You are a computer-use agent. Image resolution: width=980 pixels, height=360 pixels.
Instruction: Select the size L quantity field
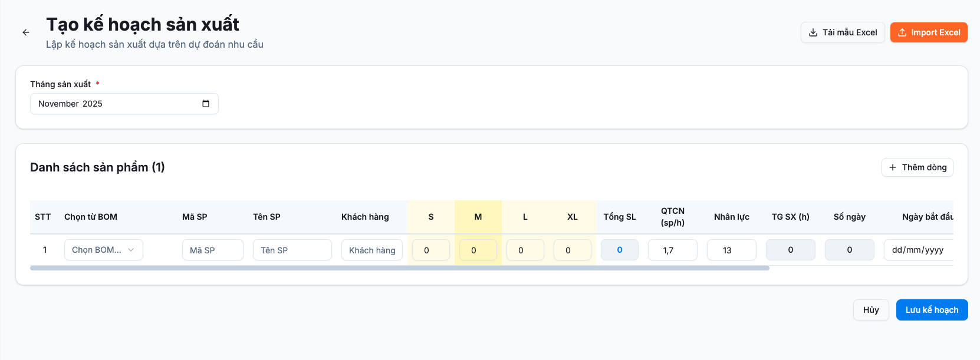(x=525, y=250)
